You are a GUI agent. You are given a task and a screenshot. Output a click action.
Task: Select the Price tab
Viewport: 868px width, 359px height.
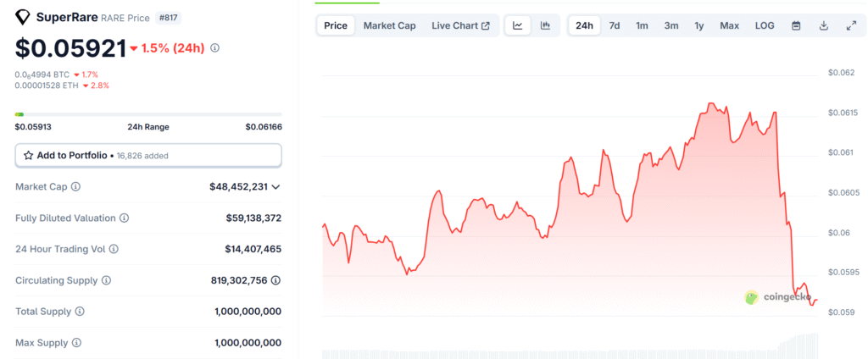click(x=336, y=25)
